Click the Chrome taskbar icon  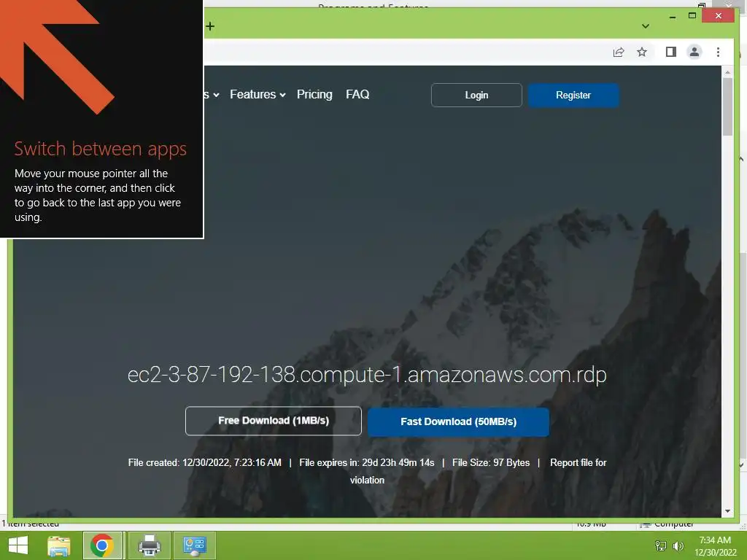point(102,545)
